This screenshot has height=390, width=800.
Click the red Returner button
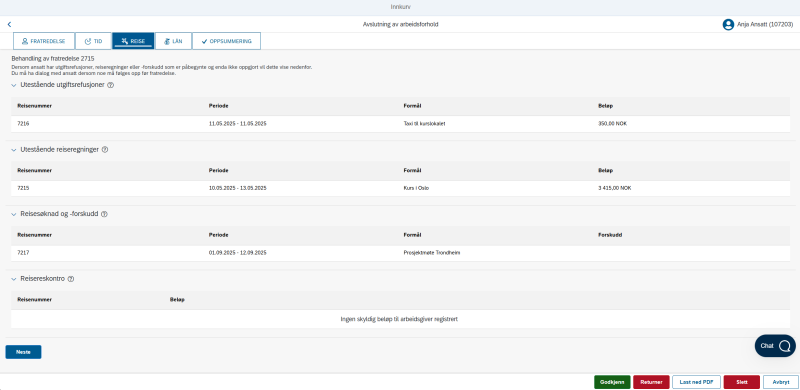(x=651, y=382)
